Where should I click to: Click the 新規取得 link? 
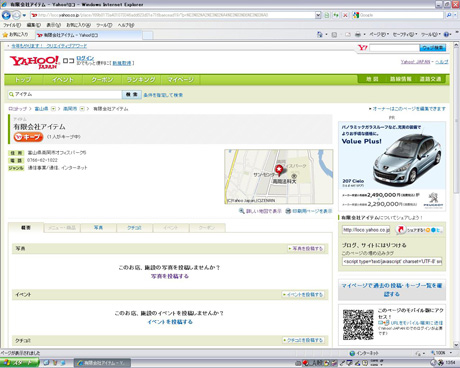[122, 63]
